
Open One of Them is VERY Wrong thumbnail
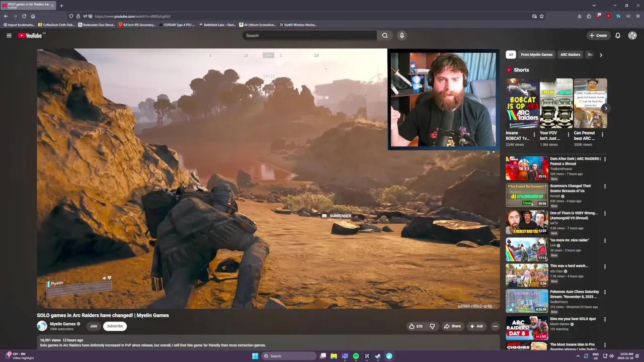[527, 222]
